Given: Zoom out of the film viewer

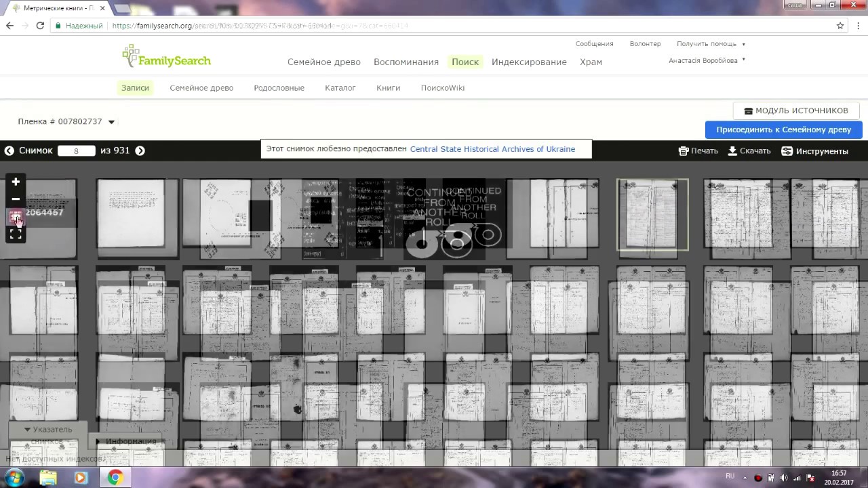Looking at the screenshot, I should coord(16,199).
